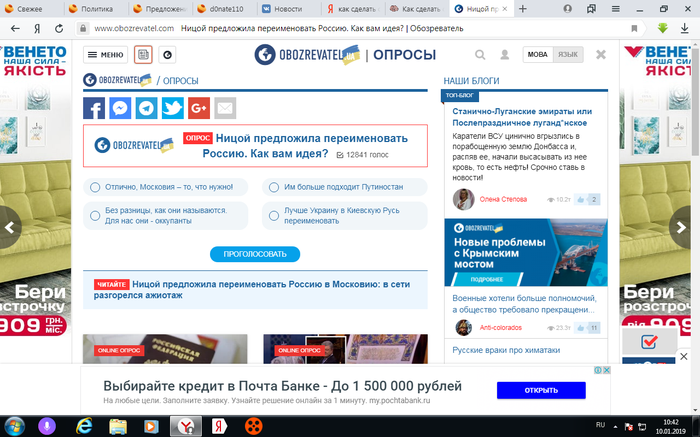Share poll on Twitter
Image resolution: width=700 pixels, height=437 pixels.
[173, 108]
